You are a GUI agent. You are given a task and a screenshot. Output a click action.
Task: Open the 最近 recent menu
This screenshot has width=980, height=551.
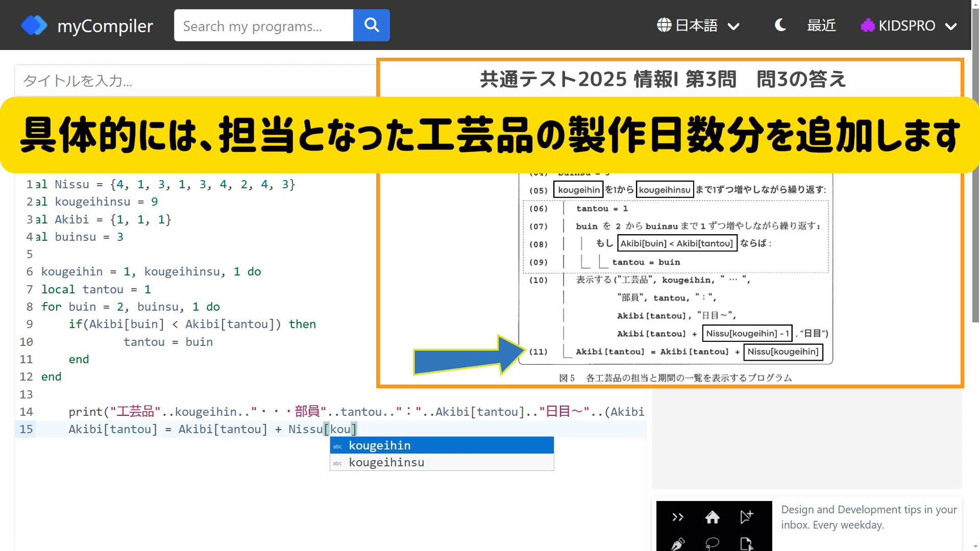click(x=821, y=25)
